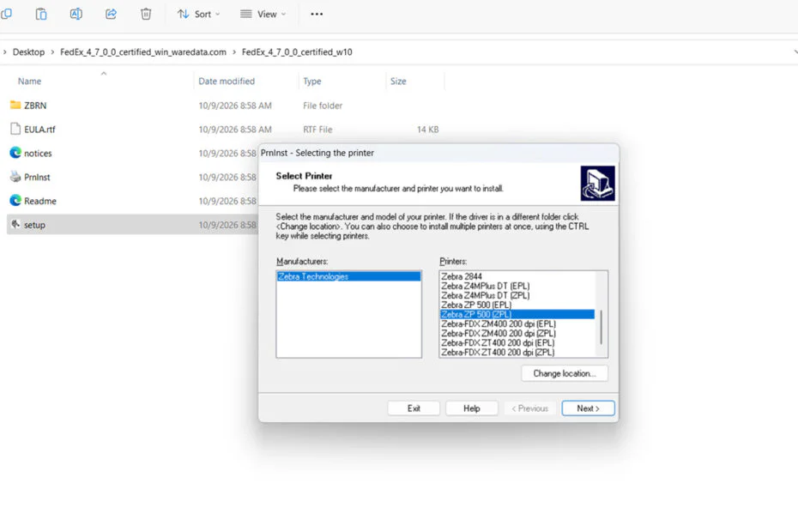The width and height of the screenshot is (798, 532).
Task: Sort by Name column header
Action: click(29, 81)
